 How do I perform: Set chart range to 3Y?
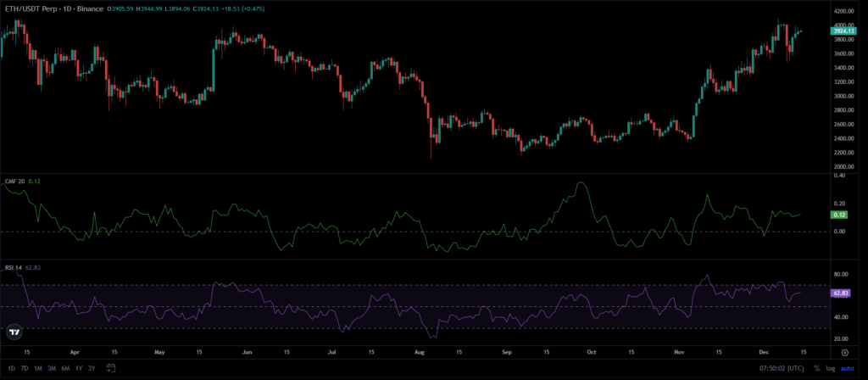(x=92, y=368)
